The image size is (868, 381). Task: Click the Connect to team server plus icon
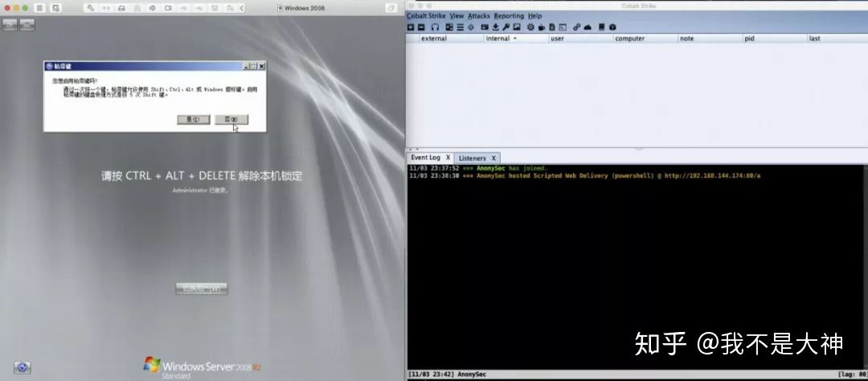(x=411, y=27)
